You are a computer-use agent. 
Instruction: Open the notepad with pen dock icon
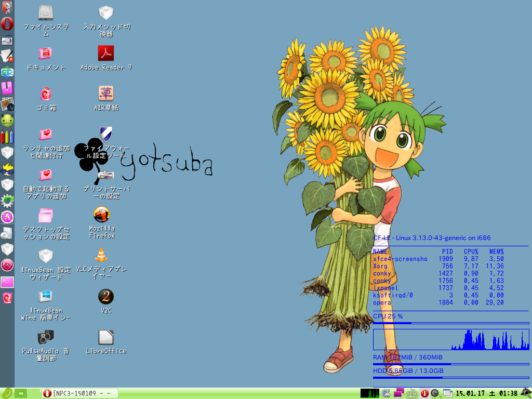[x=7, y=56]
